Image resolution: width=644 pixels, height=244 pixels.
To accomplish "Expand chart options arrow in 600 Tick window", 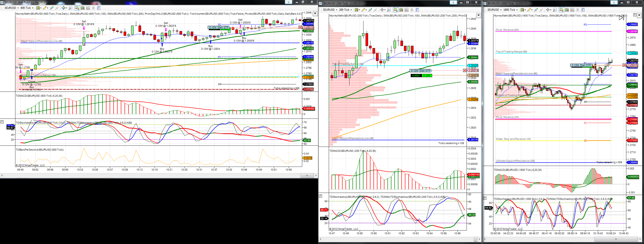I will pyautogui.click(x=315, y=14).
